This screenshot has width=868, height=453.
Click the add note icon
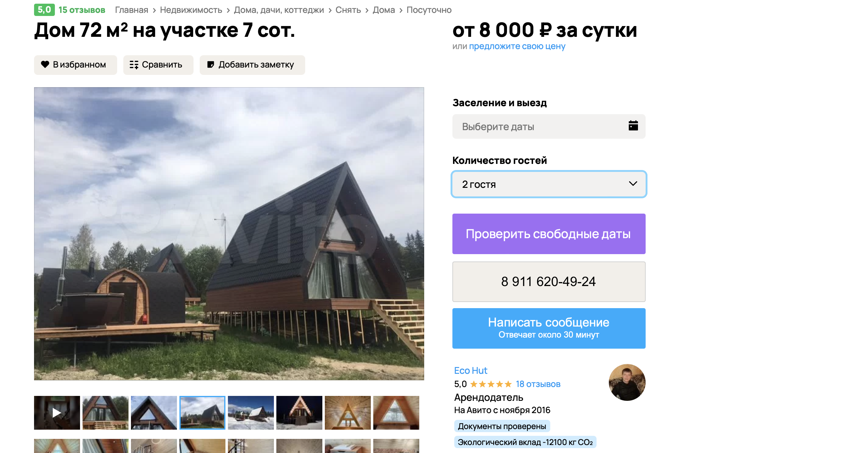[210, 64]
